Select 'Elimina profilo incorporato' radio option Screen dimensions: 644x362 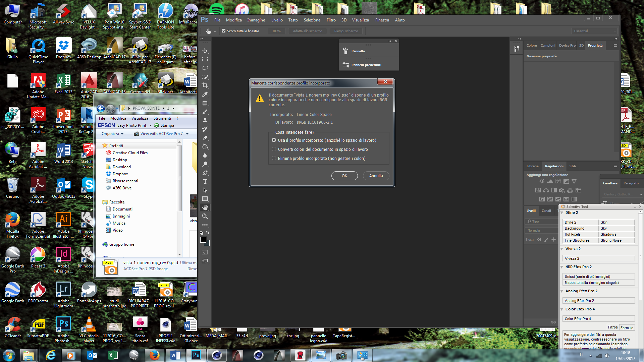(x=274, y=158)
